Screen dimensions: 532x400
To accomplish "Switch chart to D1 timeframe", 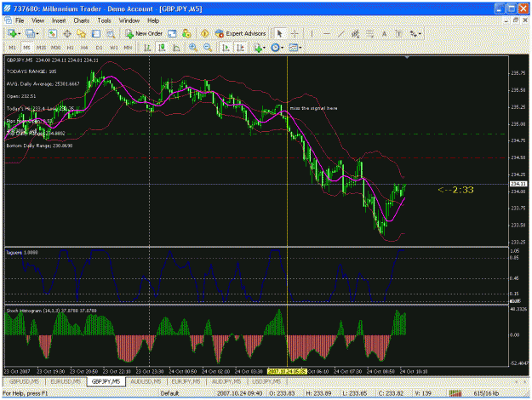I will [x=99, y=48].
